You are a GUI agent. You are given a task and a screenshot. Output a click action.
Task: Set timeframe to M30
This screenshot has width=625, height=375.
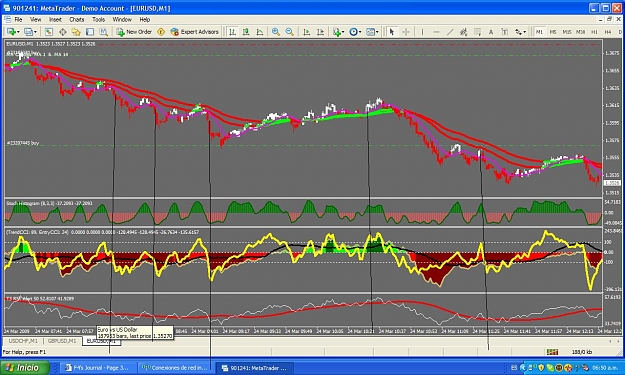click(580, 32)
